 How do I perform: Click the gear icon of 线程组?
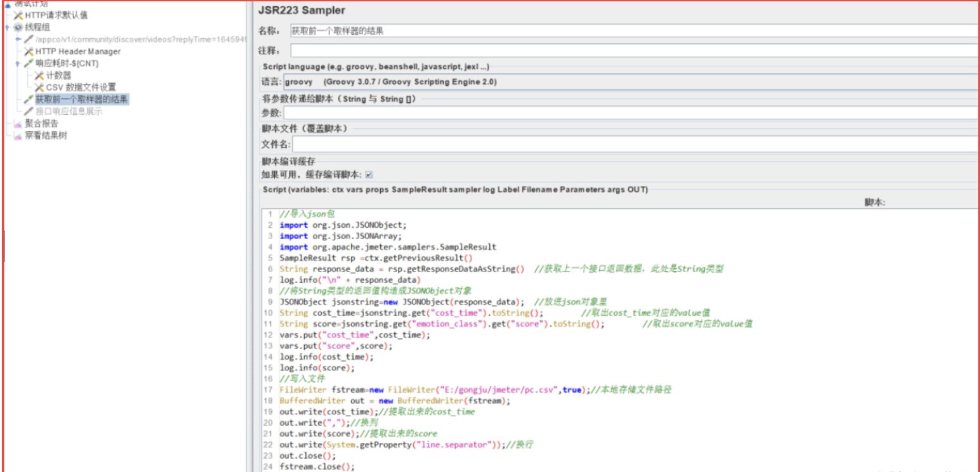tap(18, 27)
